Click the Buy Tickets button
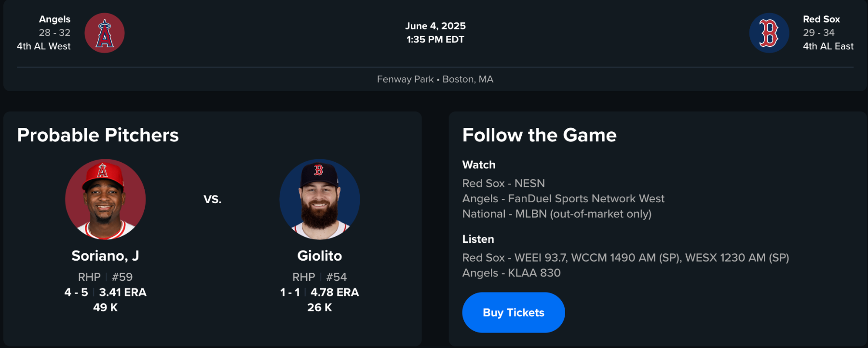 click(x=513, y=312)
